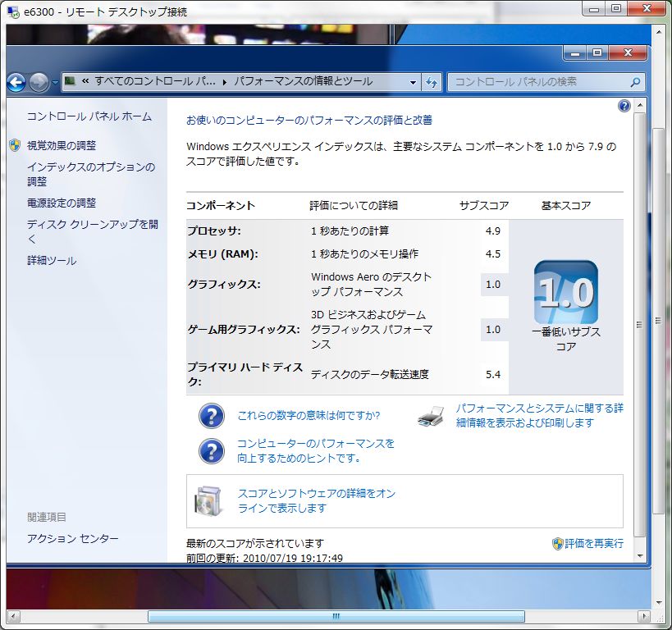The image size is (672, 630).
Task: Click the お使いのコンピューターのパフォーマンスの評価と改善 heading
Action: click(x=309, y=121)
